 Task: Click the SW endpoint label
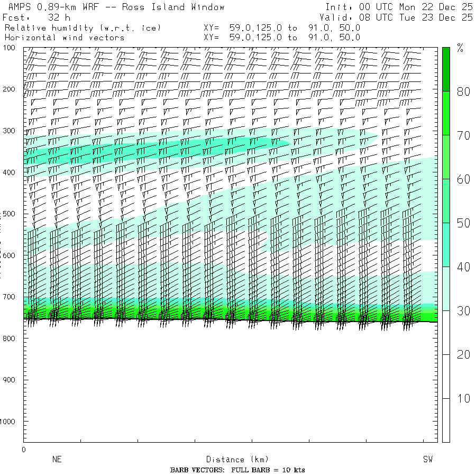coord(428,459)
